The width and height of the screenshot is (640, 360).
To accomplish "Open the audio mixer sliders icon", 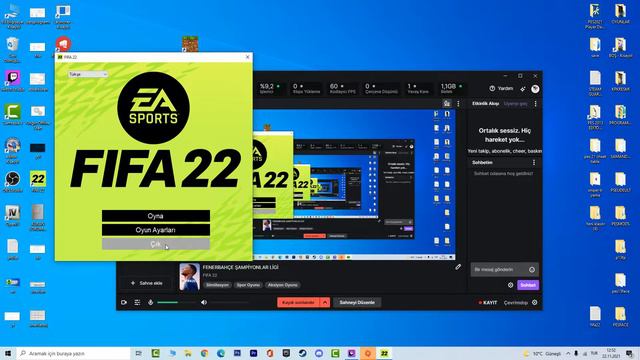I will (137, 302).
